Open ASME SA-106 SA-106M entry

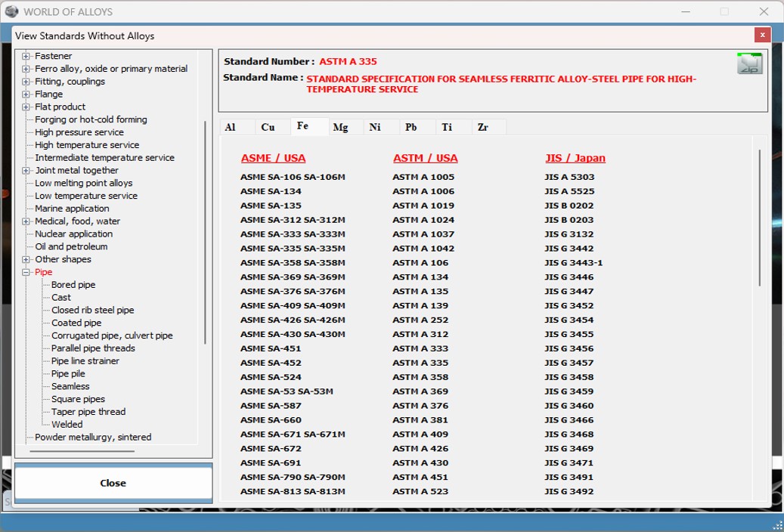point(293,177)
